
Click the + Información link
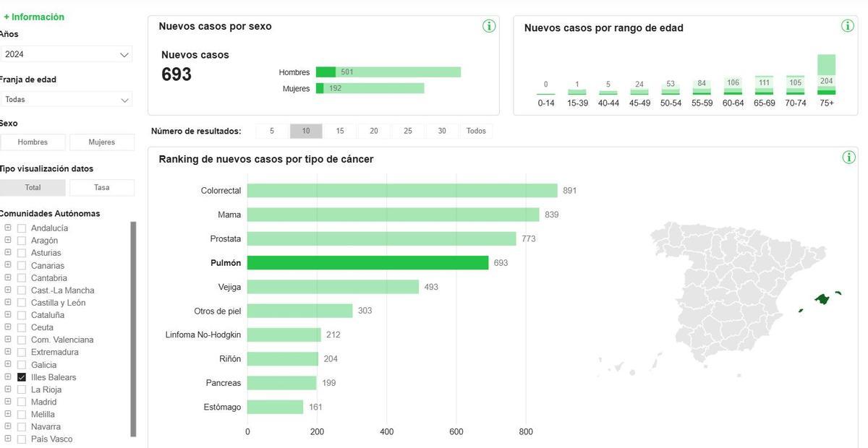pos(34,17)
